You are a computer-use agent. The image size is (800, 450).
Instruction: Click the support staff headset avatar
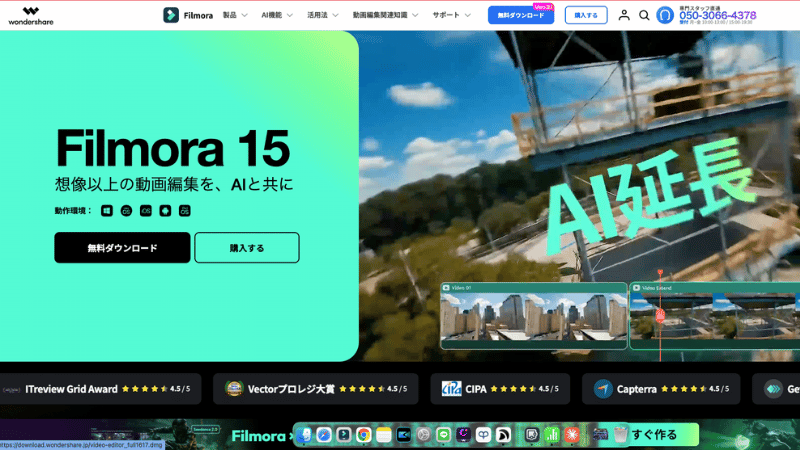tap(665, 15)
